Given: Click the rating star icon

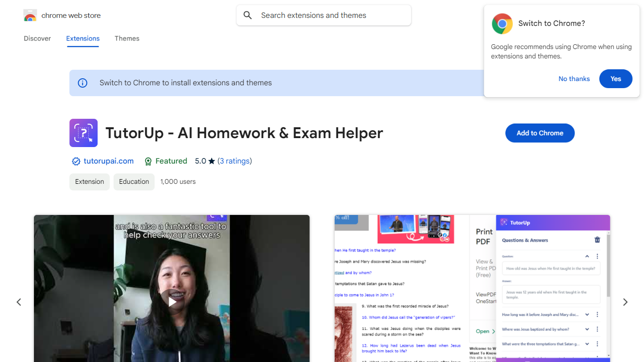Looking at the screenshot, I should [x=212, y=161].
